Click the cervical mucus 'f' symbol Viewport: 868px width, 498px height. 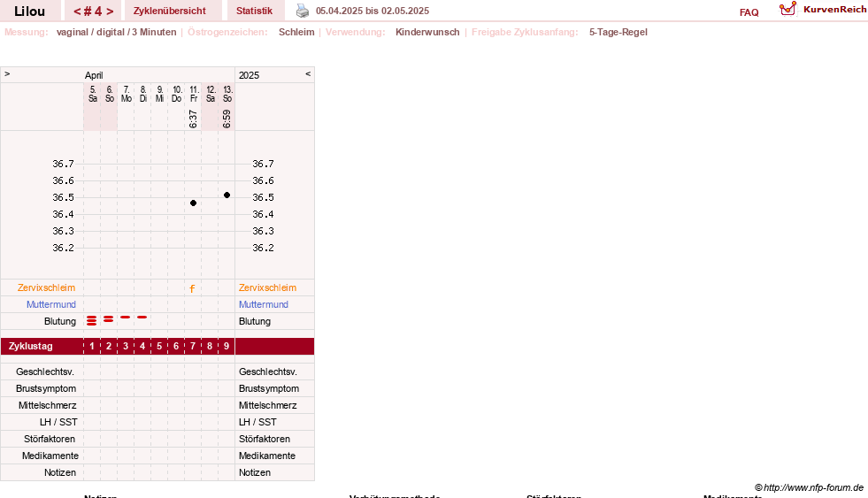(192, 288)
